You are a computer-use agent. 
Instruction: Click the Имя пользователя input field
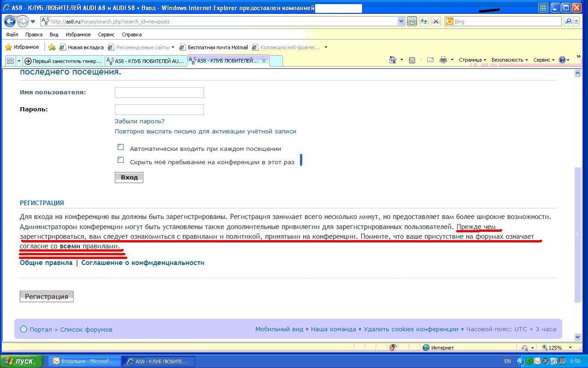159,92
